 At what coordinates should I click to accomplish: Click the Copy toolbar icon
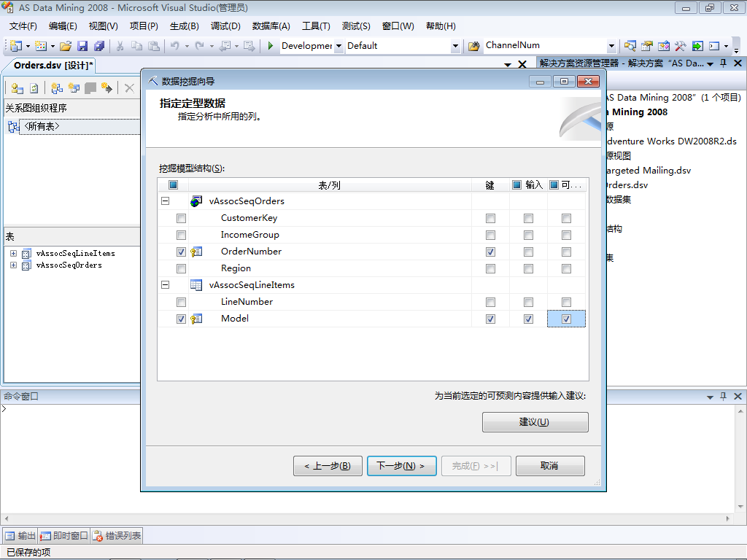tap(136, 46)
